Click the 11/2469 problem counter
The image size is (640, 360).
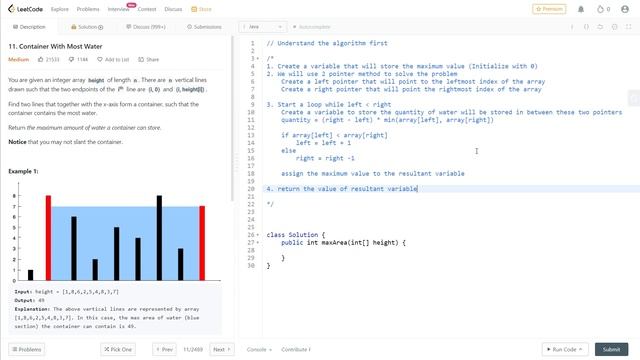[x=193, y=349]
